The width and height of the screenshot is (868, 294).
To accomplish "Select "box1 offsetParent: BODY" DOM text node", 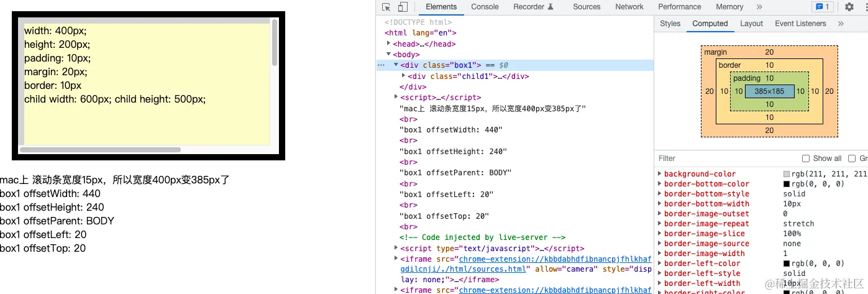I will 455,173.
